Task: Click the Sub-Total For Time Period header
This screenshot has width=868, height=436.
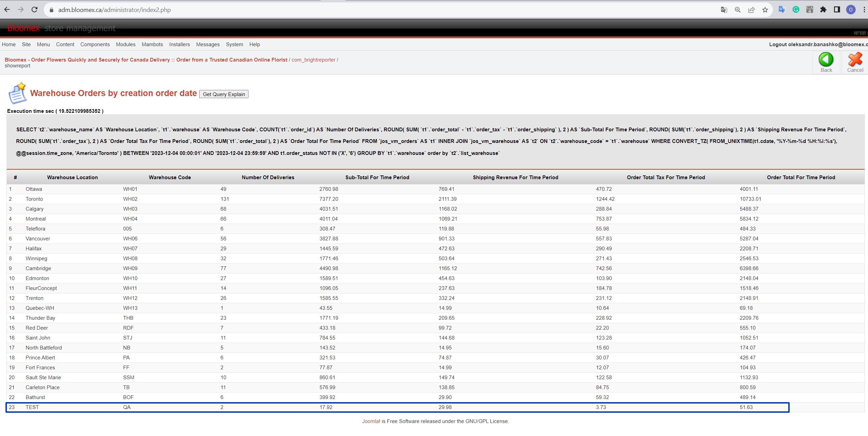Action: click(377, 177)
